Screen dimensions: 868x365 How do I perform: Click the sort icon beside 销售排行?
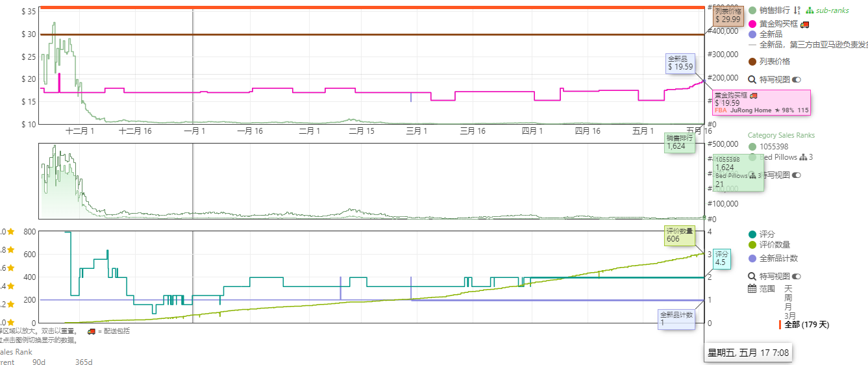(797, 10)
